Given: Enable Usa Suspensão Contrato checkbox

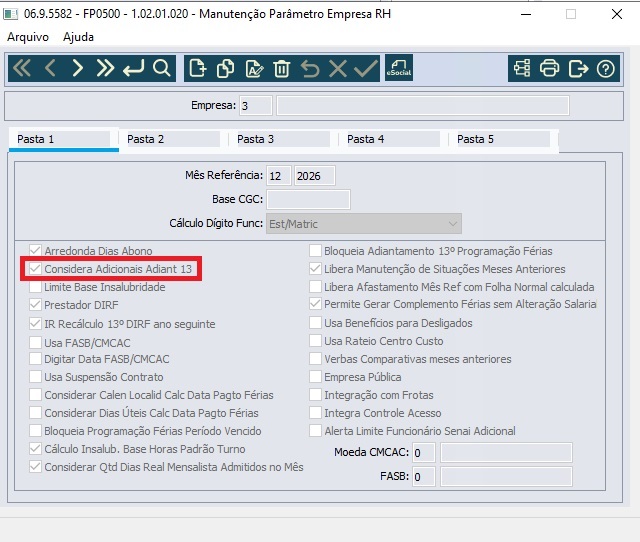Looking at the screenshot, I should [36, 377].
